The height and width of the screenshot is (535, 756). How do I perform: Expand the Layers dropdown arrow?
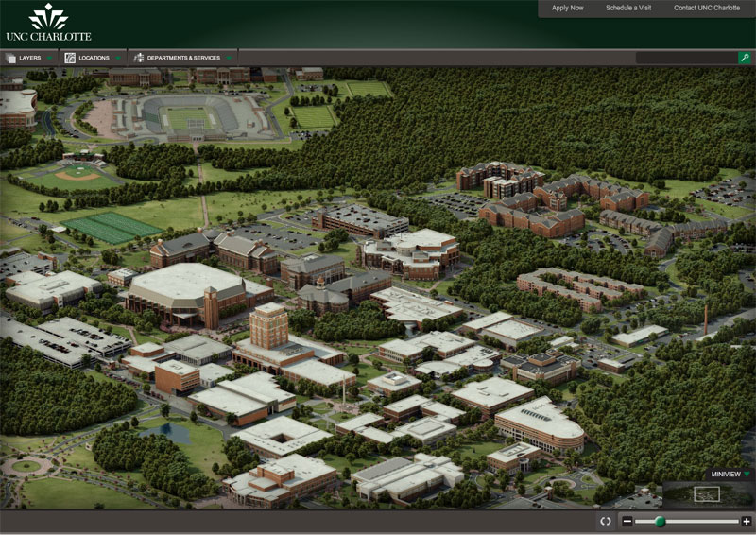(x=50, y=58)
